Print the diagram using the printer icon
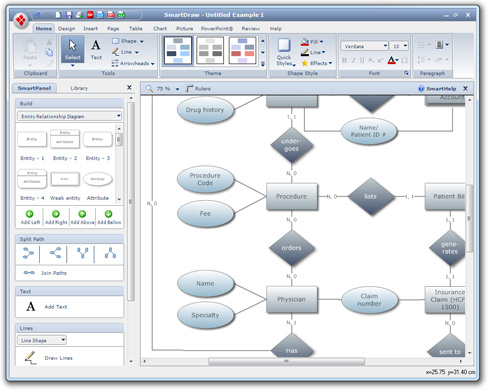Viewport: 490px width, 391px height. (x=79, y=15)
